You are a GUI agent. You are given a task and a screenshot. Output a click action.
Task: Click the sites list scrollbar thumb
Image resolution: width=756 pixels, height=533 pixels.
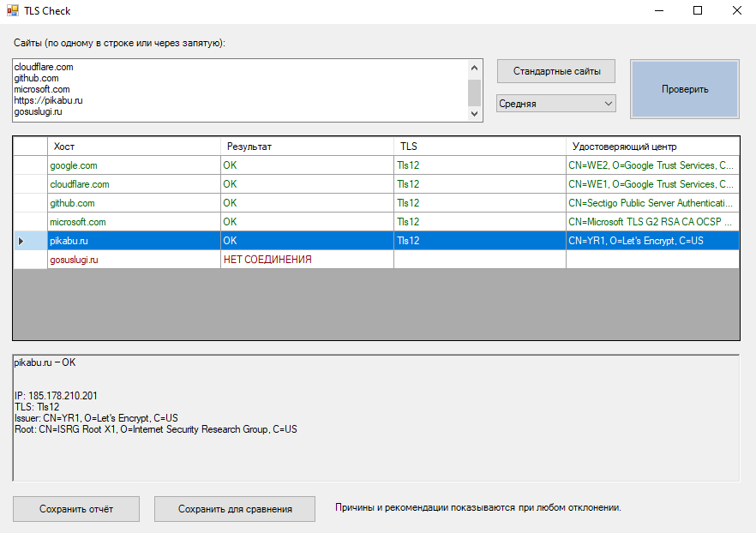(x=475, y=93)
